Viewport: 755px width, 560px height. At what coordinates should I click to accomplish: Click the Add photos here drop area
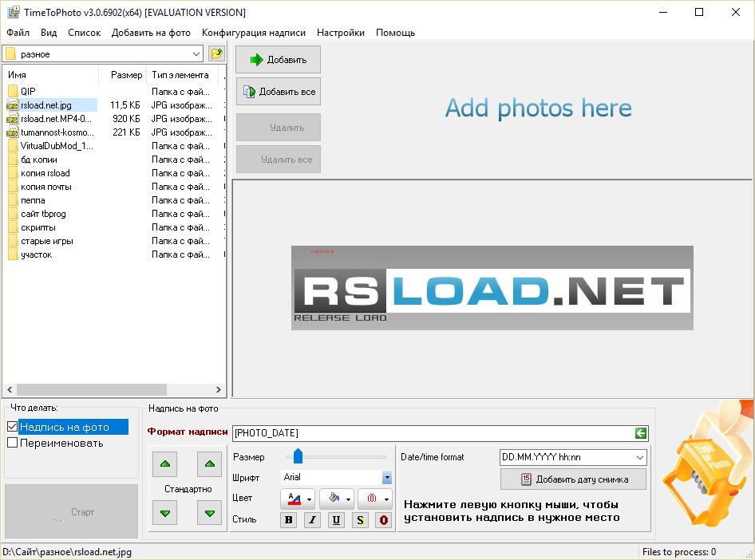pyautogui.click(x=538, y=108)
